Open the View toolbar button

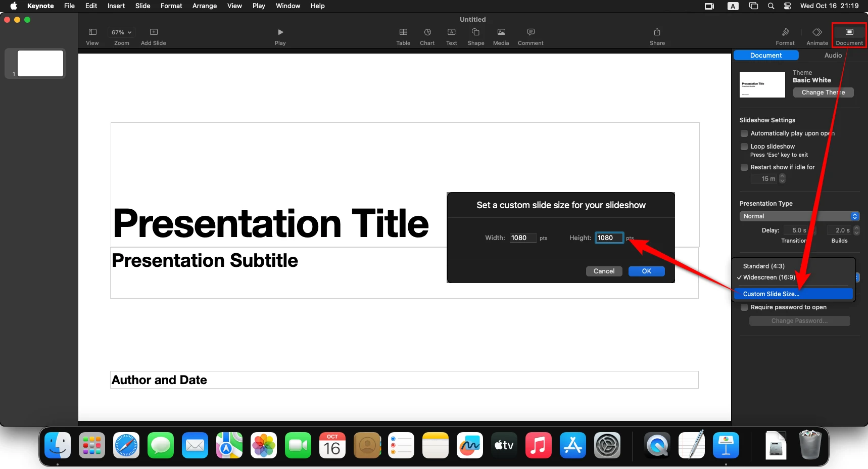pos(92,36)
